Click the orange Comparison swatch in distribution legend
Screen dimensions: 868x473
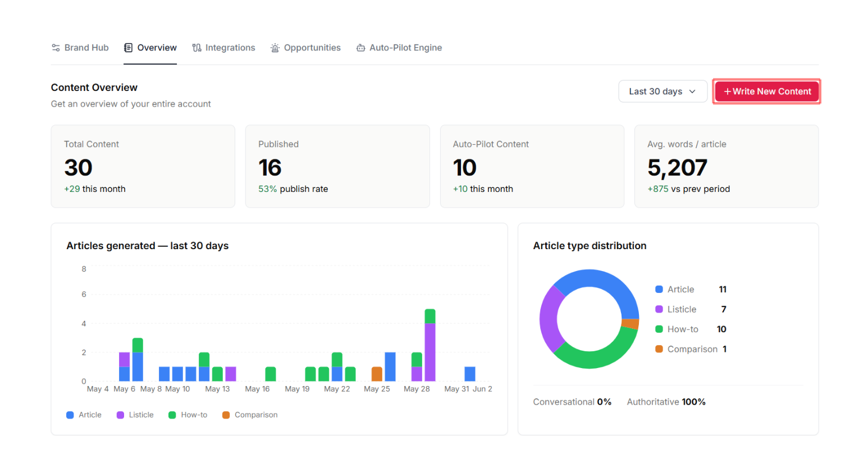659,349
